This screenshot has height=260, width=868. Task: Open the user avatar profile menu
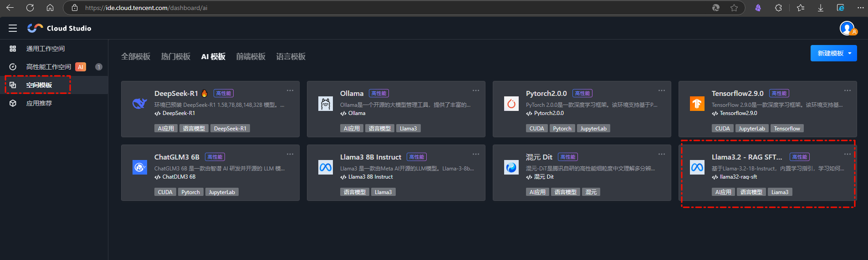848,28
